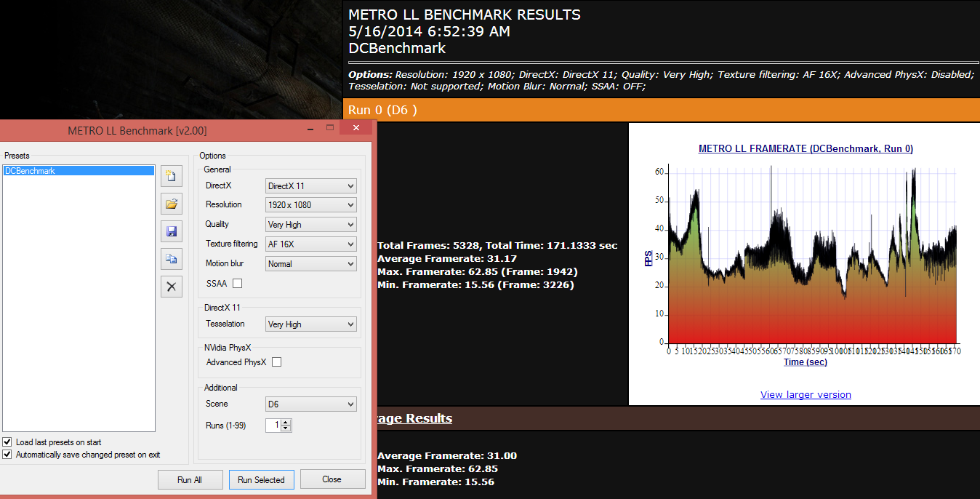This screenshot has width=980, height=499.
Task: Enable the Advanced PhysX checkbox
Action: click(276, 362)
